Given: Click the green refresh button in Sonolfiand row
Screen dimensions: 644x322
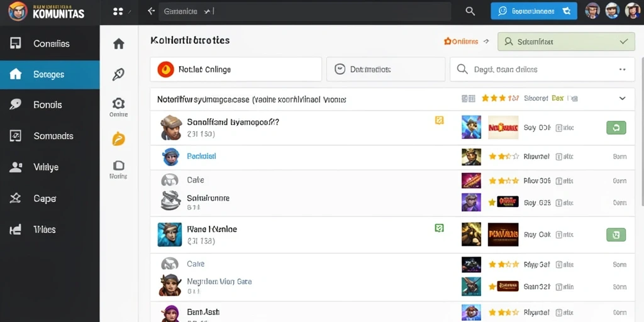Looking at the screenshot, I should point(616,128).
